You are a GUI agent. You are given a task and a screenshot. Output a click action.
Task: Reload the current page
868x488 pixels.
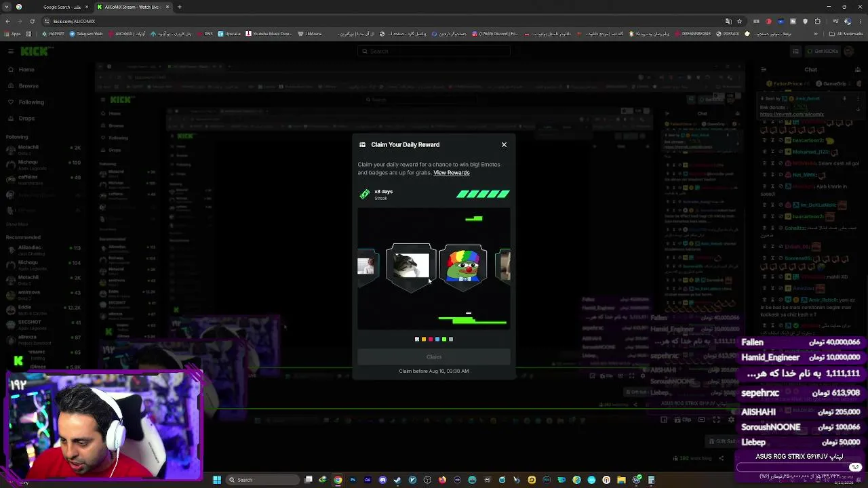[x=32, y=21]
